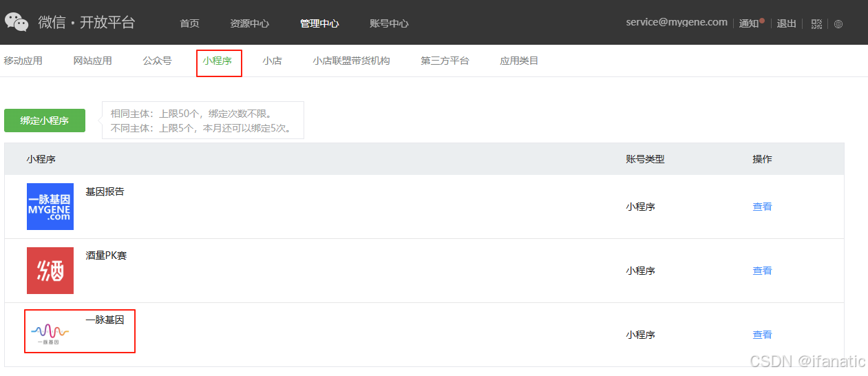Open the 应用类目 tab
Viewport: 868px width, 376px height.
click(519, 61)
